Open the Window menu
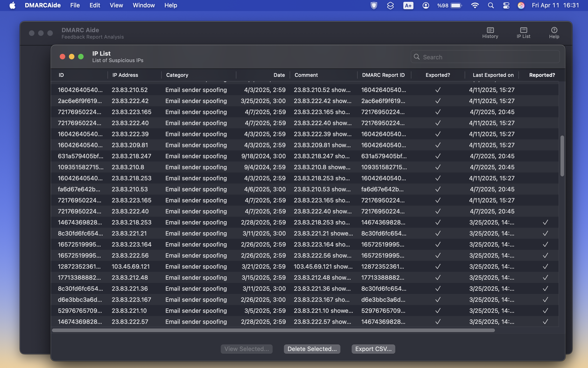Screen dimensions: 588x368 (144, 5)
